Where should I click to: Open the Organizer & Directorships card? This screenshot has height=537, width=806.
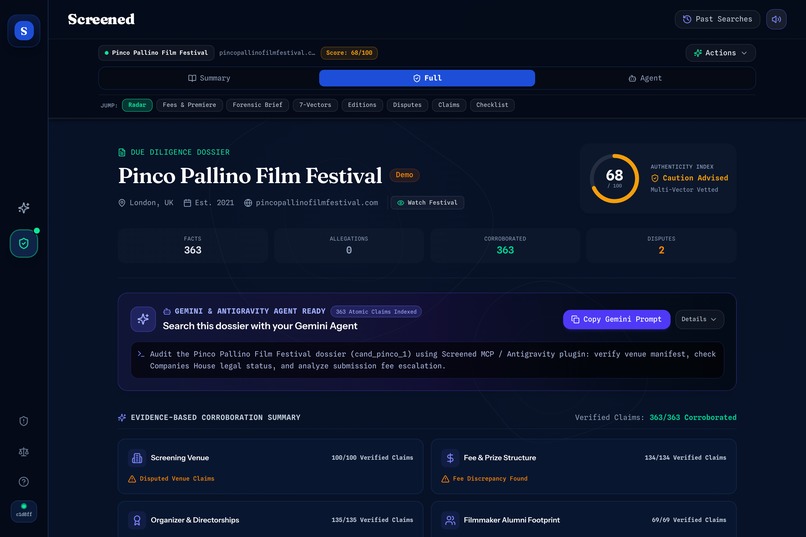[x=270, y=520]
